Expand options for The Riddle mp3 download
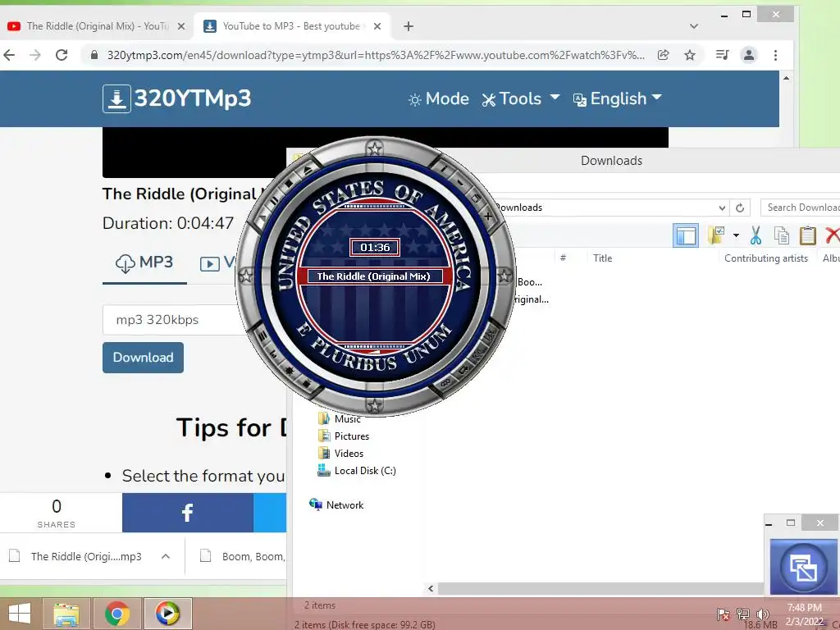The height and width of the screenshot is (630, 840). point(166,557)
